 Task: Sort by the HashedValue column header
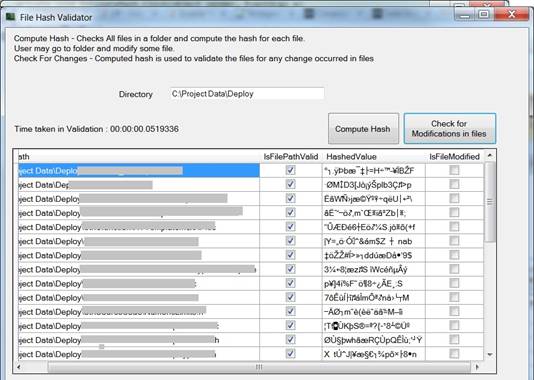[373, 157]
